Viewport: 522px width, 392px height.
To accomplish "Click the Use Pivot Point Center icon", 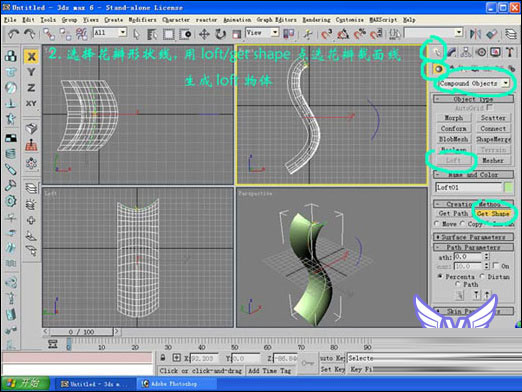I will pyautogui.click(x=289, y=34).
